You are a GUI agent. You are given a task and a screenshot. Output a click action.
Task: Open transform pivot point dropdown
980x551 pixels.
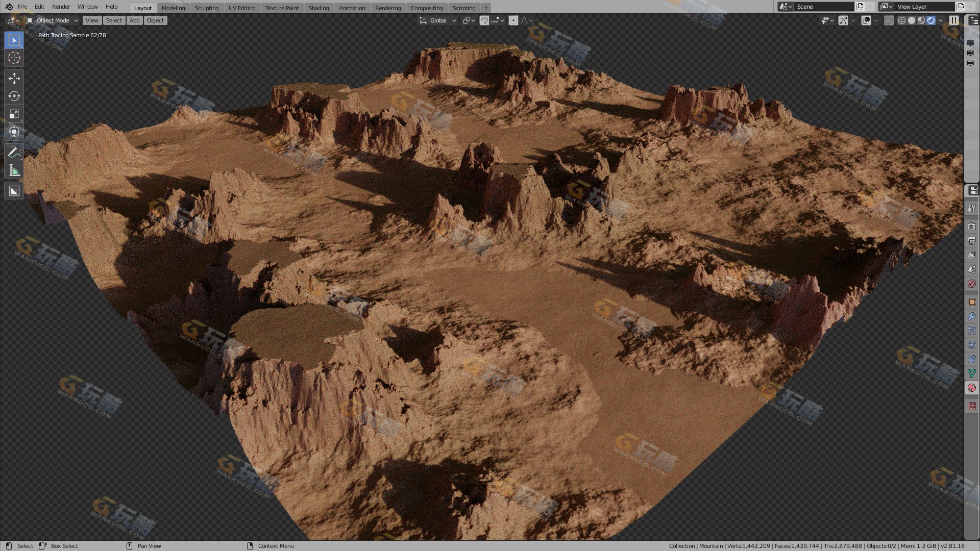[x=469, y=20]
